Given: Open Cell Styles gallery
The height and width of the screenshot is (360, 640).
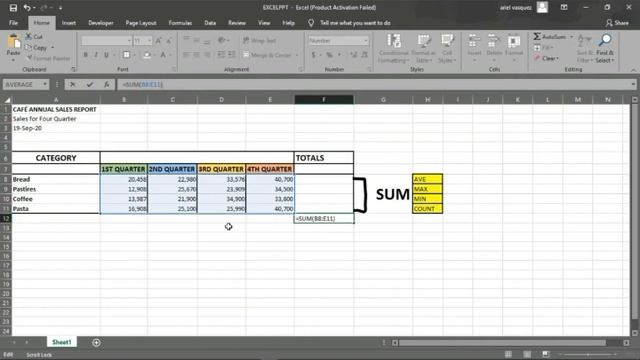Looking at the screenshot, I should (x=447, y=49).
